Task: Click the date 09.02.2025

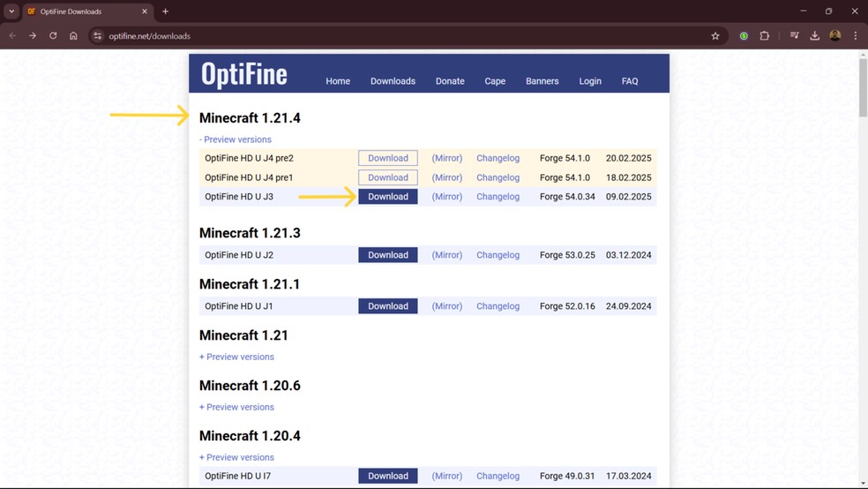Action: (x=628, y=197)
